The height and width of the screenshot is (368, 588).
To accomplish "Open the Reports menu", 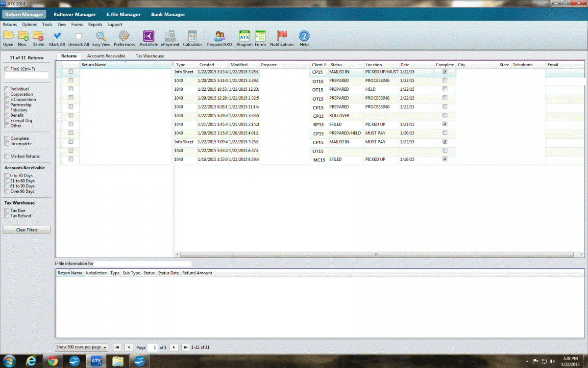I will coord(95,25).
